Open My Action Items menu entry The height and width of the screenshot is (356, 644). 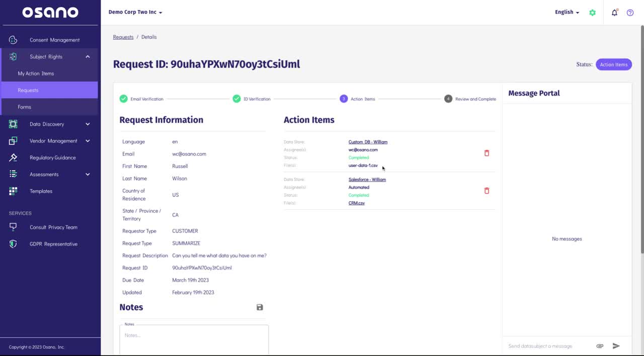[36, 73]
